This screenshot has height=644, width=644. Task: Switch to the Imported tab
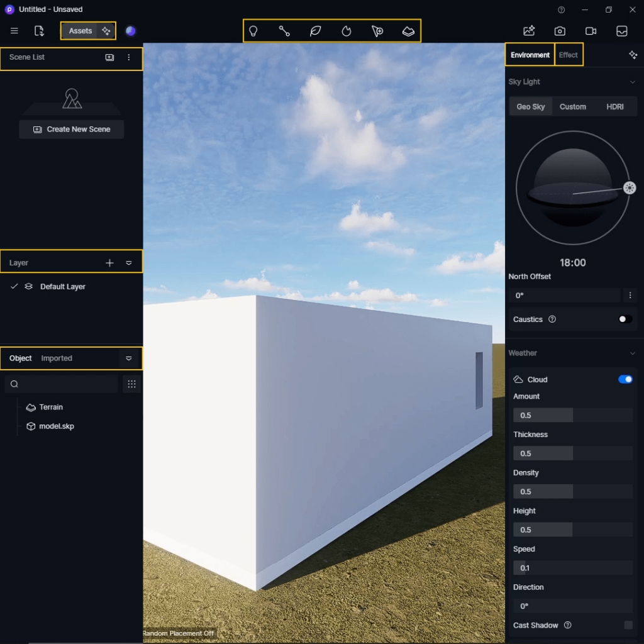(57, 358)
